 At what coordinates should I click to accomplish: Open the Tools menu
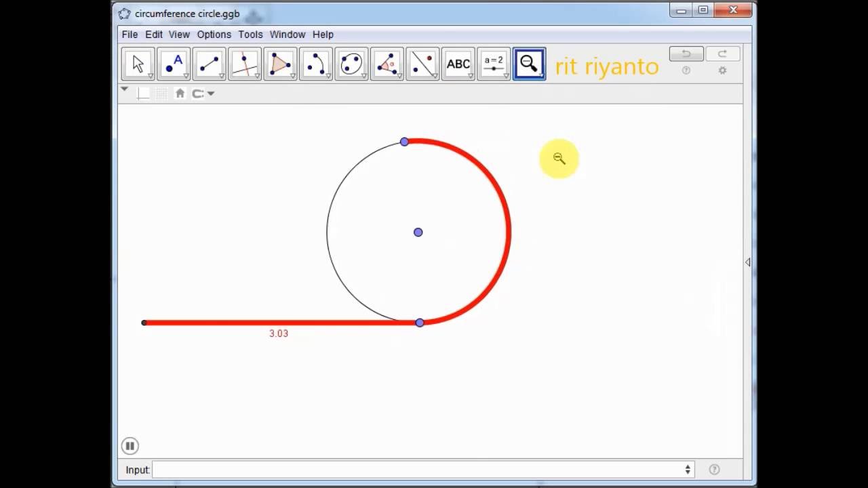click(250, 35)
